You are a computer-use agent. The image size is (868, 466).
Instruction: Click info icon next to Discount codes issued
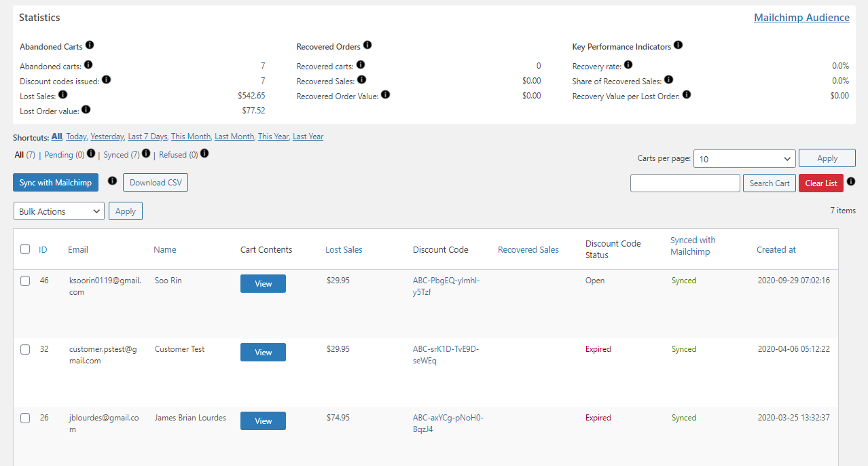(x=106, y=80)
